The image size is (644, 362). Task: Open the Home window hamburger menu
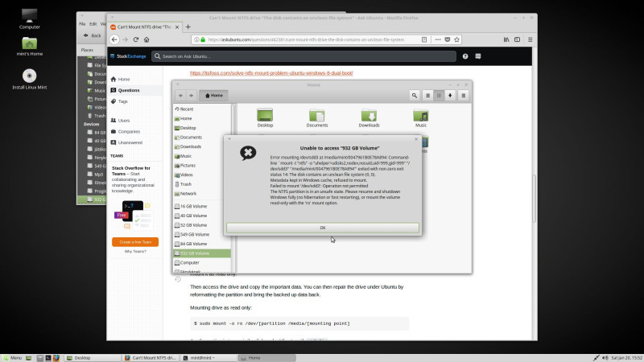[464, 96]
